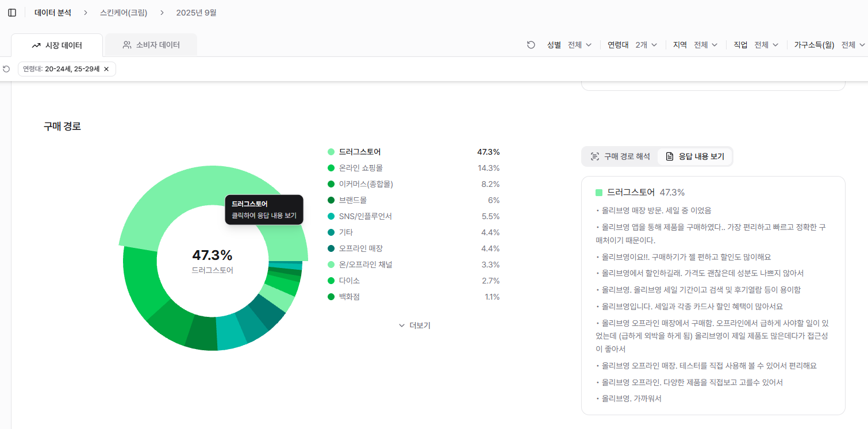Click the people icon on 소비자 데이터 tab
Image resolution: width=868 pixels, height=429 pixels.
pos(127,45)
